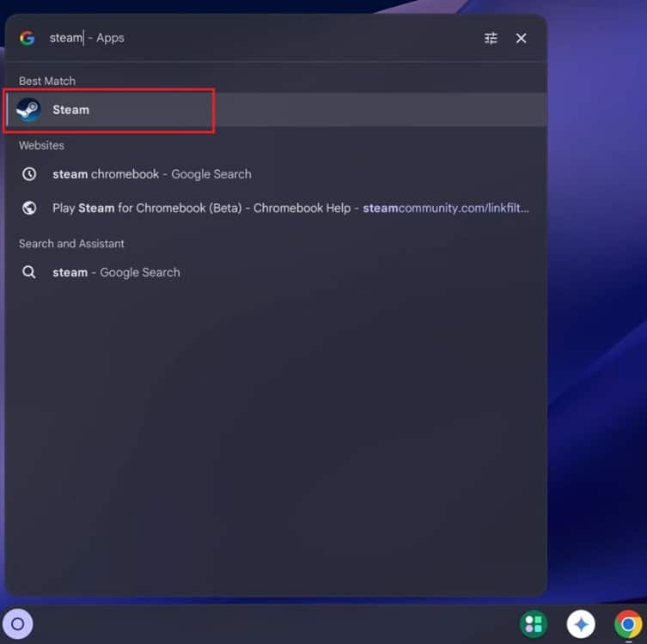This screenshot has width=647, height=644.
Task: Click the magnifier icon beside steam Google Search
Action: click(x=29, y=272)
